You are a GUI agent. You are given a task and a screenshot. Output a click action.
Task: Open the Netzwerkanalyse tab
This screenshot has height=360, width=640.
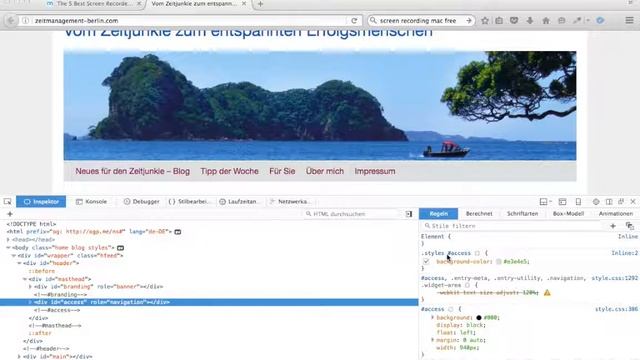coord(290,202)
